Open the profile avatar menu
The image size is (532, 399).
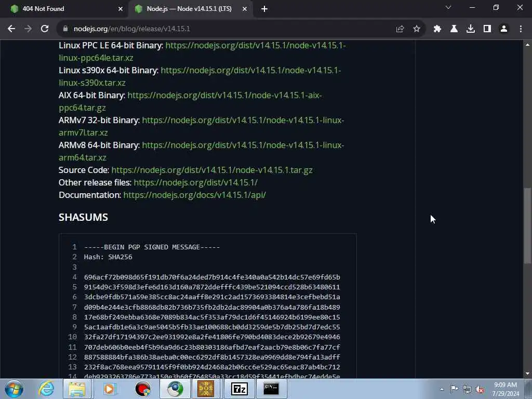pyautogui.click(x=504, y=29)
